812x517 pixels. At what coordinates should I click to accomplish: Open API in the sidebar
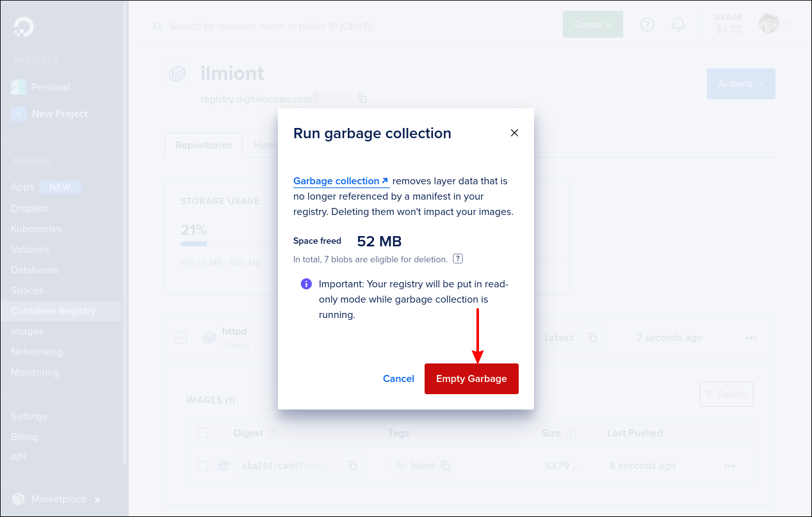tap(19, 457)
